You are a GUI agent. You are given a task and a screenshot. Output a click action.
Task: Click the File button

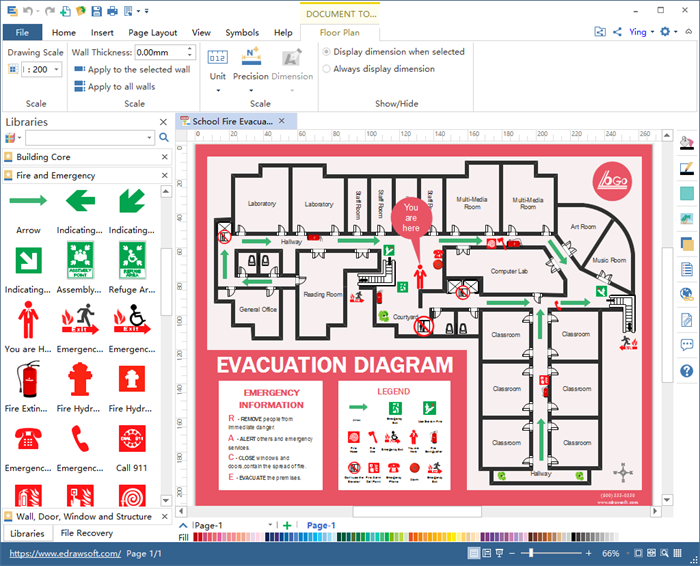pos(22,33)
